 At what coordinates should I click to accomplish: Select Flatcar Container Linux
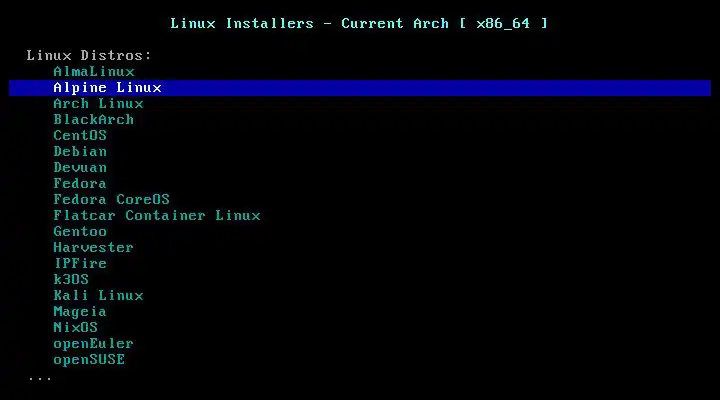[x=157, y=215]
